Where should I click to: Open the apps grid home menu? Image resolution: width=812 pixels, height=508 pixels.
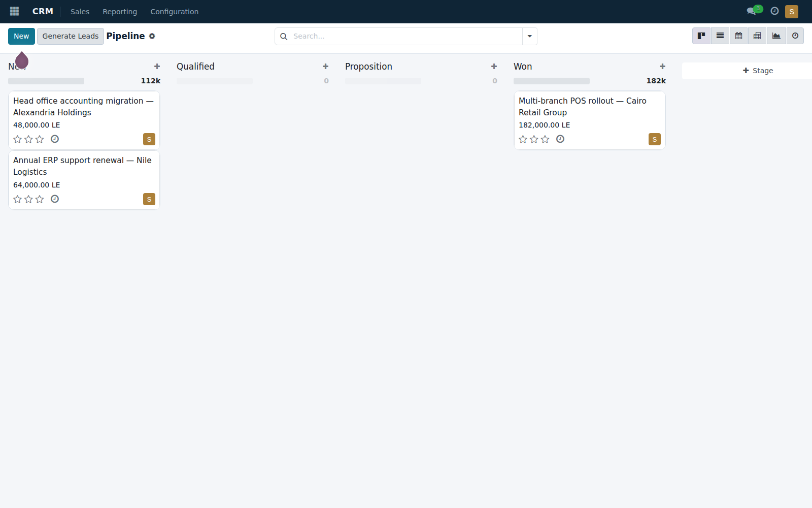click(x=14, y=11)
